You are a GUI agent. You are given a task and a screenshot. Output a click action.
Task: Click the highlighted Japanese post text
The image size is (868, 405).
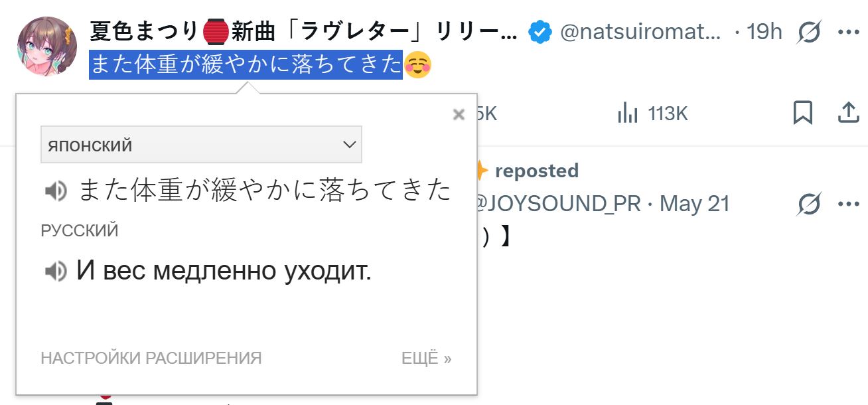point(246,64)
